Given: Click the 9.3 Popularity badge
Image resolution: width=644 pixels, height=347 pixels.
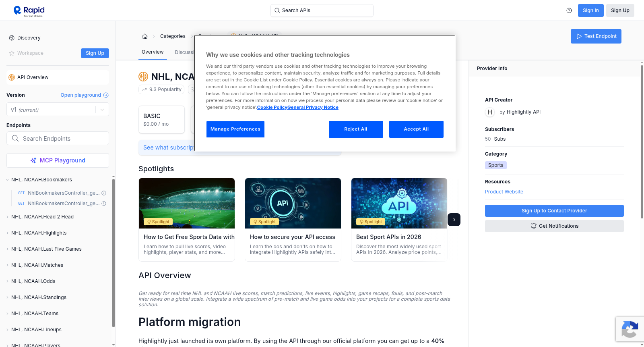Looking at the screenshot, I should pyautogui.click(x=161, y=89).
